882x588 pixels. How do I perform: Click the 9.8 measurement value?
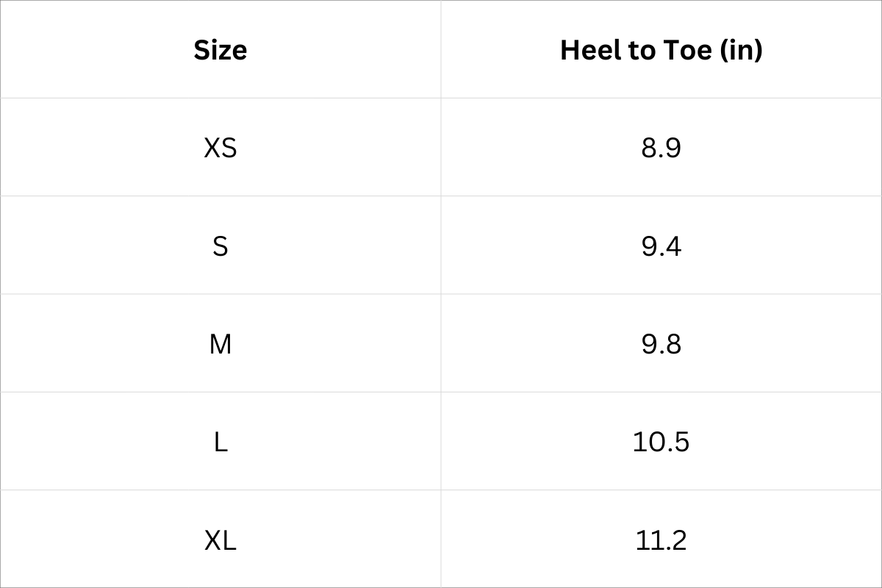pyautogui.click(x=661, y=344)
